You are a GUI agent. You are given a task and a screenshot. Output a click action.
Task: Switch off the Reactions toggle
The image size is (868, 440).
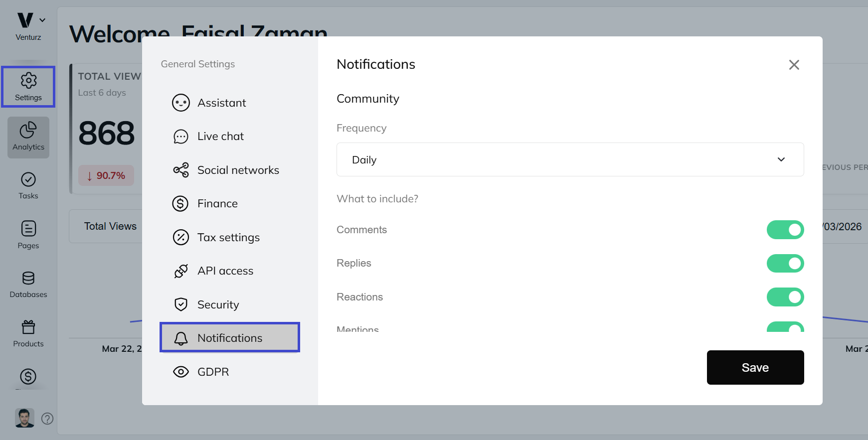[x=785, y=297]
